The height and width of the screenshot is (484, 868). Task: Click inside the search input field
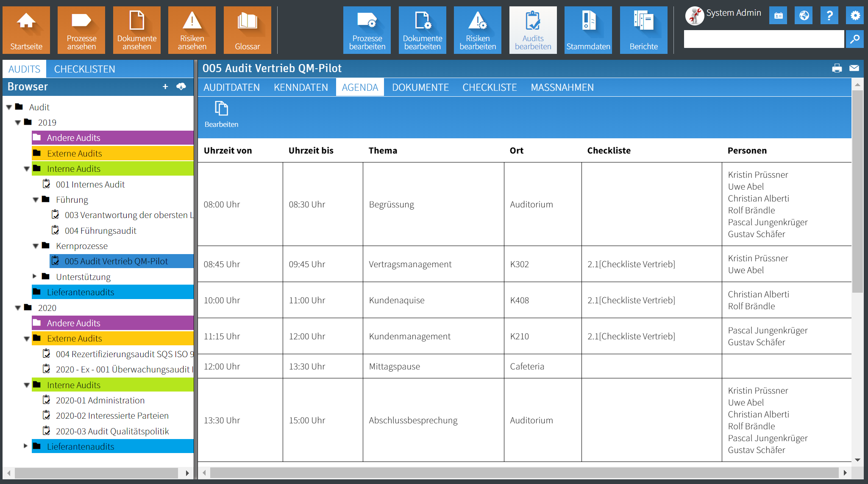[763, 39]
